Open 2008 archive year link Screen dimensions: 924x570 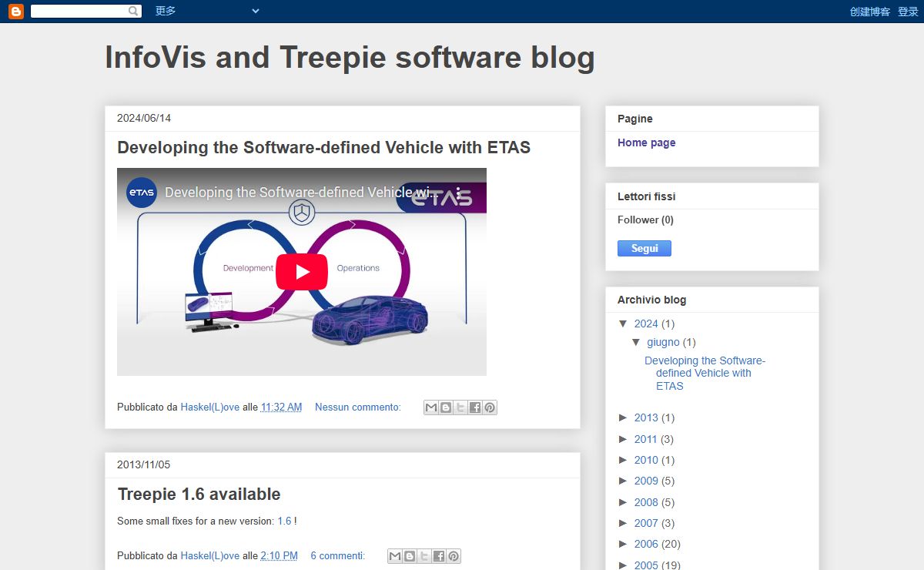[646, 502]
